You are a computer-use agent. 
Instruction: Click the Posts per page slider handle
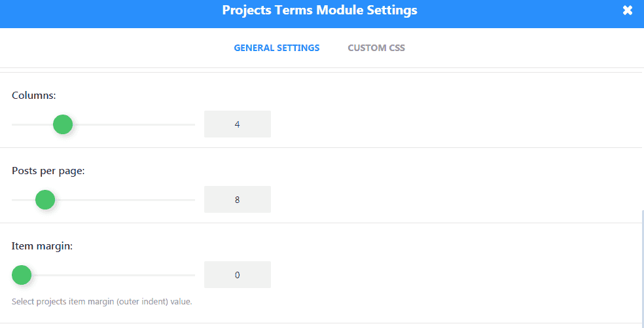click(x=45, y=199)
